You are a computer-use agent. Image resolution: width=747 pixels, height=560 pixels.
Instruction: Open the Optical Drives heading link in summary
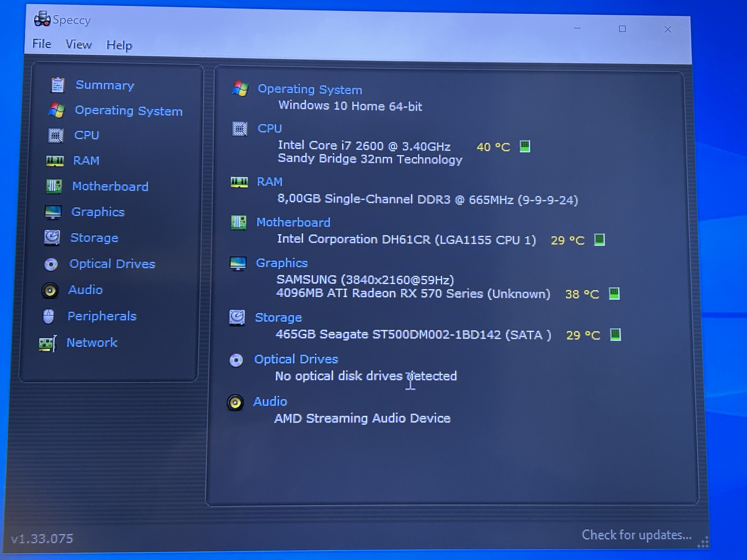(x=296, y=359)
